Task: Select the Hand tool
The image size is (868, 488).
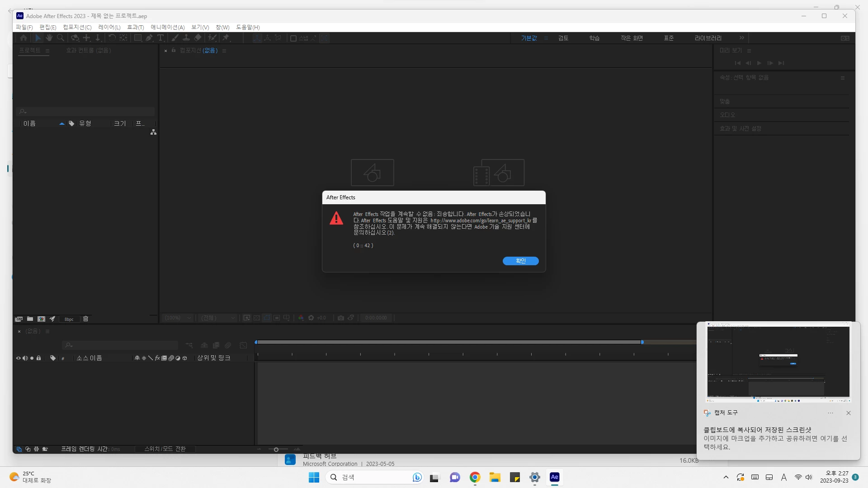Action: coord(49,38)
